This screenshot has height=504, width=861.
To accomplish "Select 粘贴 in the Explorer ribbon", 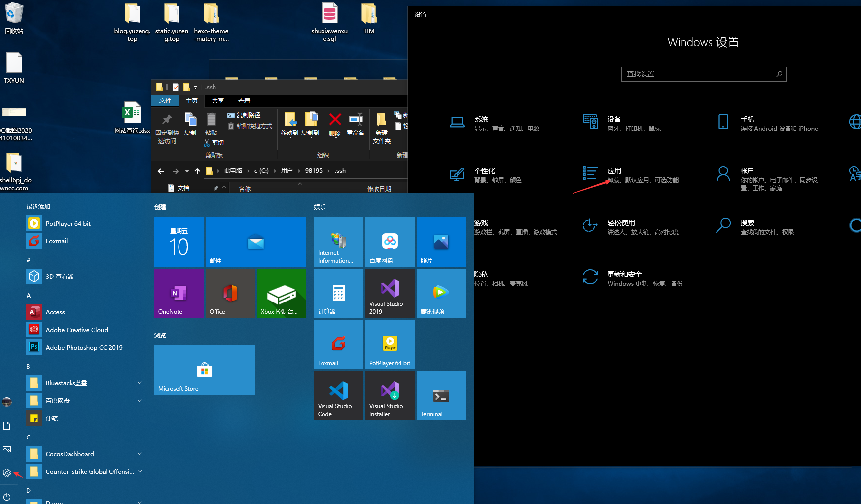I will 211,126.
